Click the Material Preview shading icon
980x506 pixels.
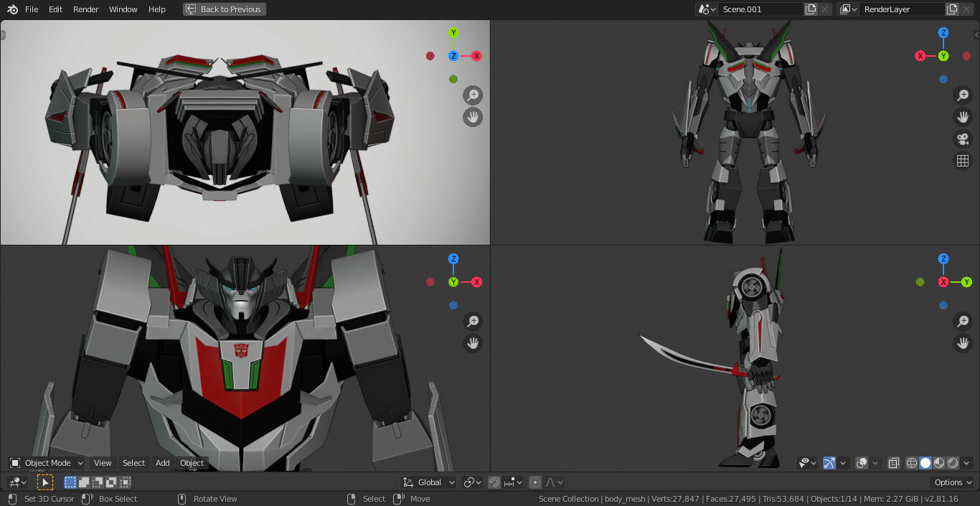[938, 463]
